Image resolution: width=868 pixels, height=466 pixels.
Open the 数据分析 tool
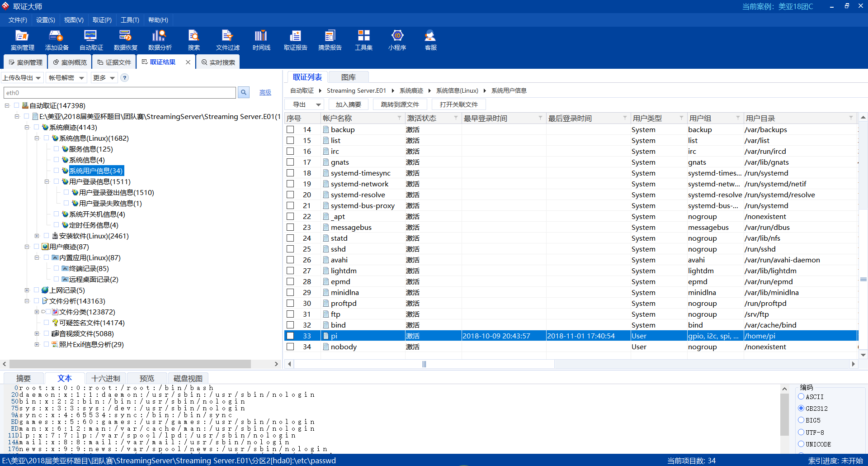tap(160, 40)
